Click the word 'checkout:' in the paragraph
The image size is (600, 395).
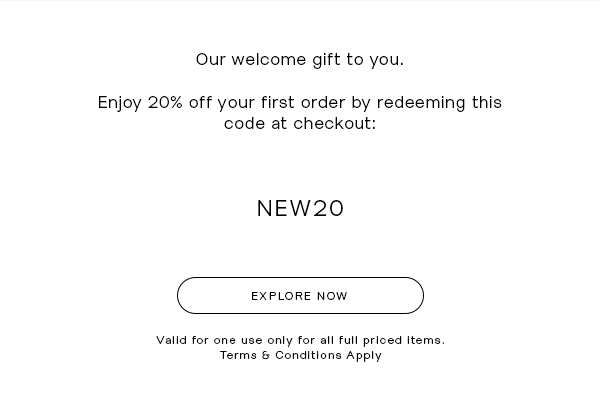335,124
